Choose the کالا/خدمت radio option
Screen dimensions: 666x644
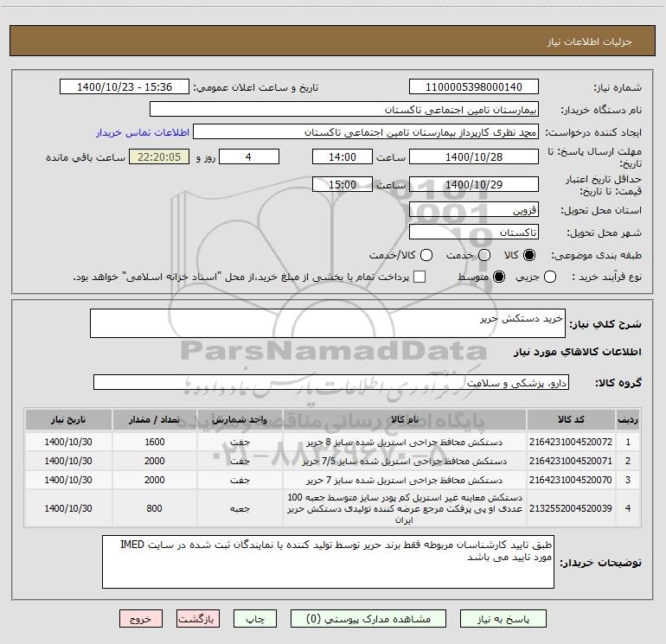(x=426, y=255)
